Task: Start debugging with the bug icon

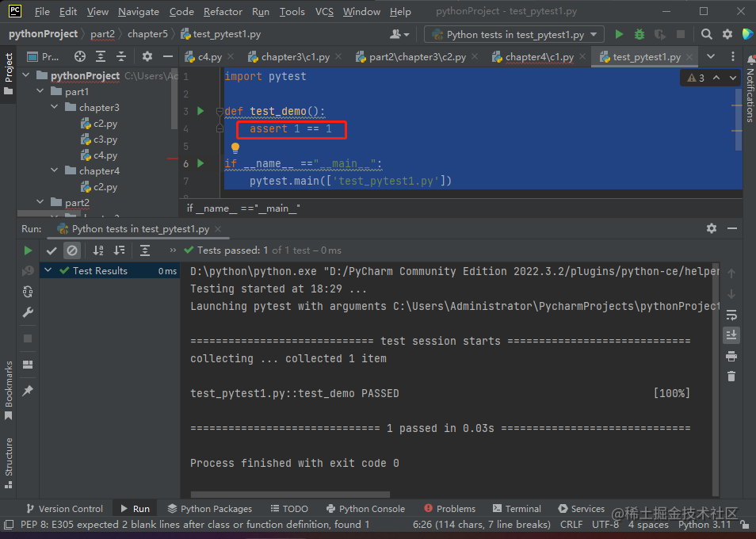Action: pyautogui.click(x=640, y=34)
